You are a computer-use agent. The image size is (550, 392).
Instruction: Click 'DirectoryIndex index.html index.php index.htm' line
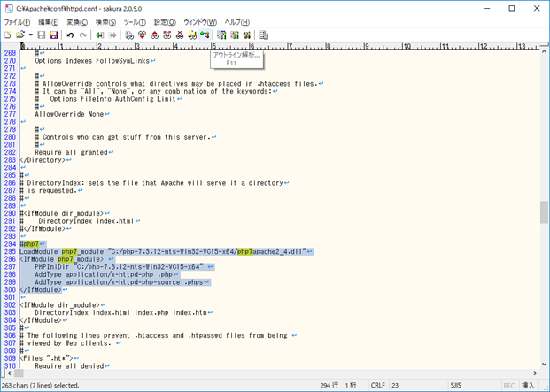coord(120,312)
